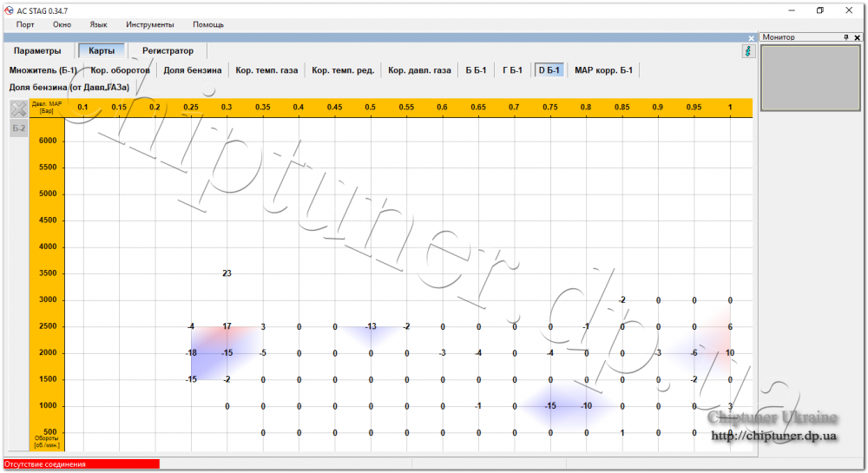Select cell -6 at 2000 rpm

click(x=694, y=353)
